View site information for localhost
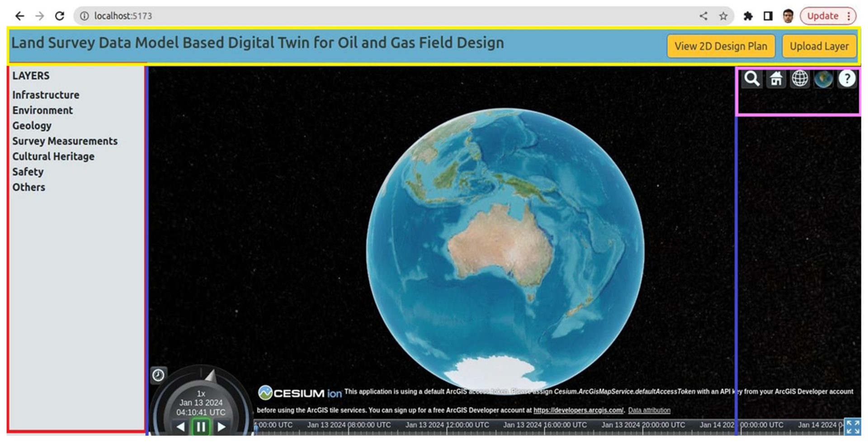 (84, 16)
